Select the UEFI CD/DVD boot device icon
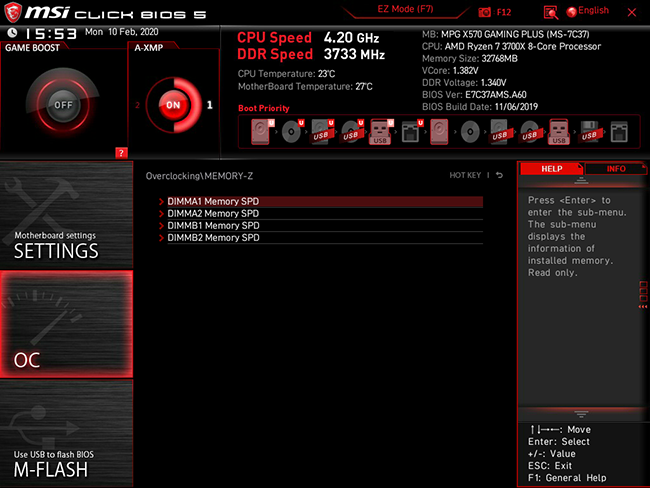The width and height of the screenshot is (650, 488). [293, 132]
